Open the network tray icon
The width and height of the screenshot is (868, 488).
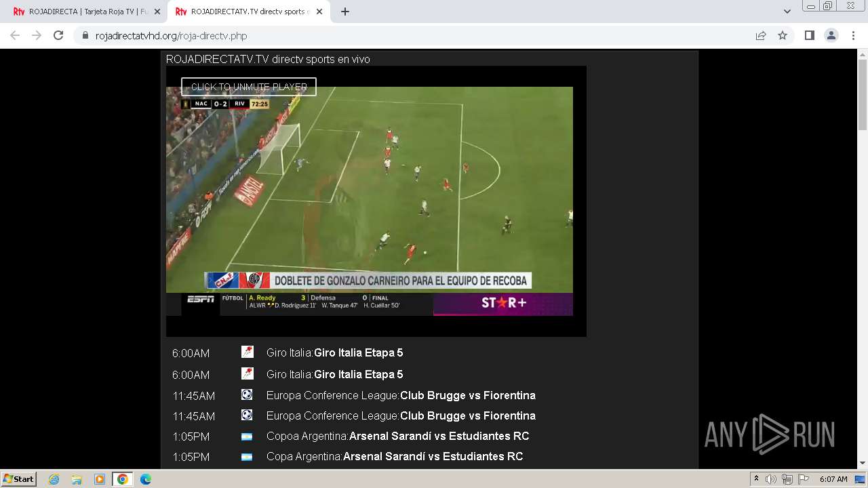click(787, 479)
